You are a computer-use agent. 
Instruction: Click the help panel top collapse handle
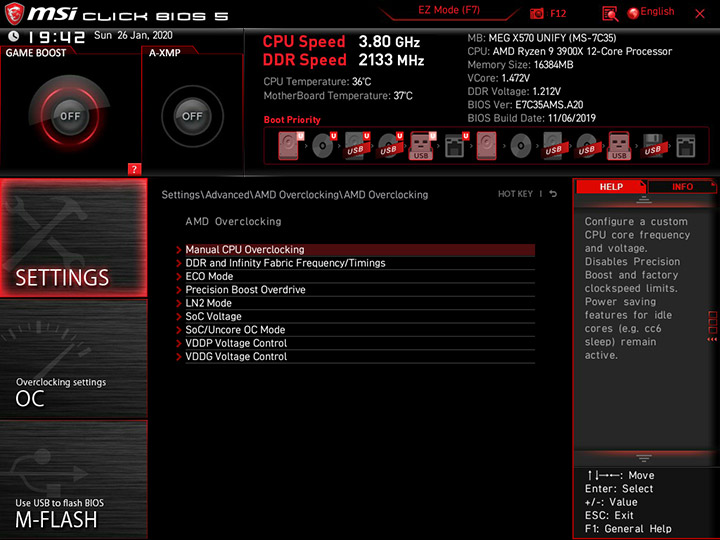click(x=644, y=199)
